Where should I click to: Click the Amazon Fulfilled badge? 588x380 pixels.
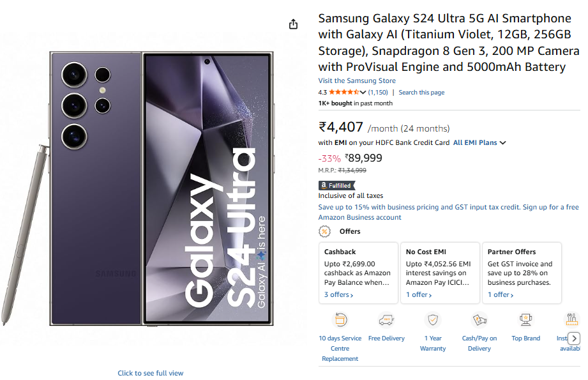(x=336, y=185)
